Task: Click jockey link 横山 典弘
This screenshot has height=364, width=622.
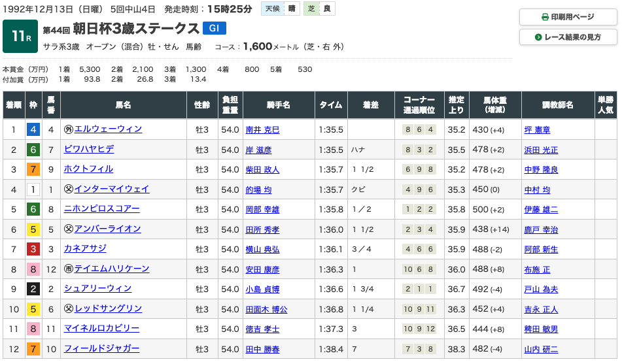Action: 263,250
